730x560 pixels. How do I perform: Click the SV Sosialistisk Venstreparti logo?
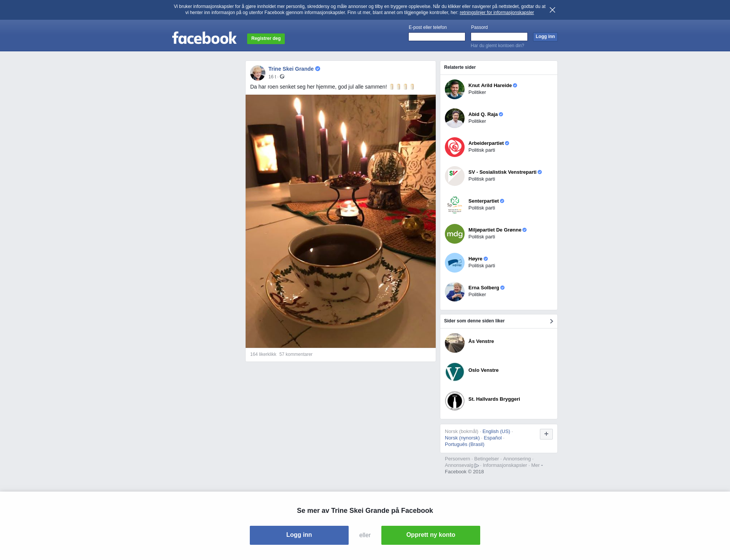pyautogui.click(x=454, y=176)
